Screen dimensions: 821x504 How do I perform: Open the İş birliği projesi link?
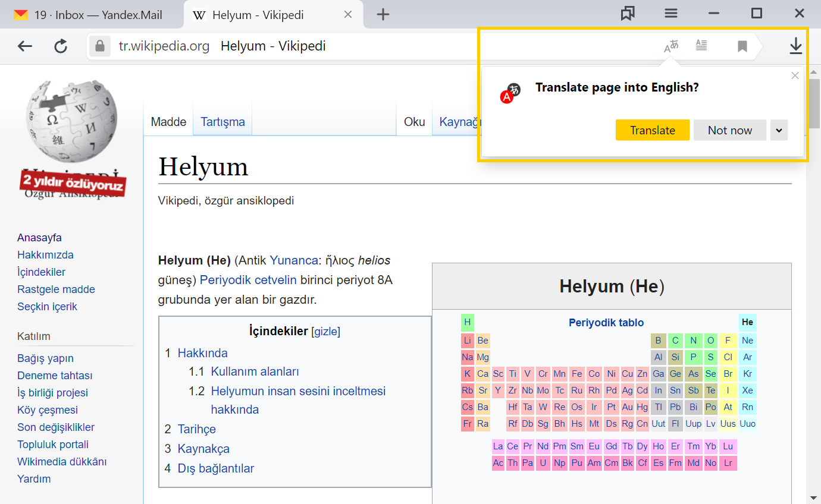coord(53,393)
